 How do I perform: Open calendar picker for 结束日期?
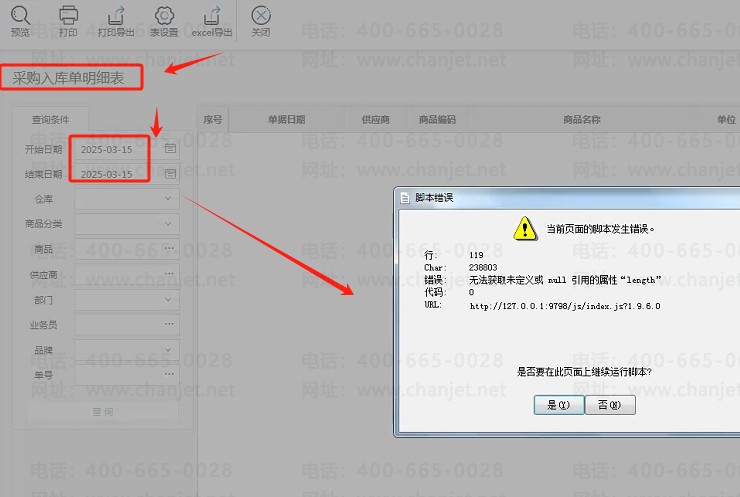(169, 173)
